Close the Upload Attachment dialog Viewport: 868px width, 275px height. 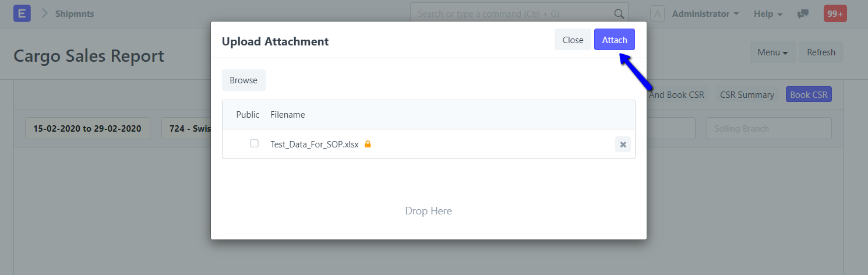(x=573, y=40)
